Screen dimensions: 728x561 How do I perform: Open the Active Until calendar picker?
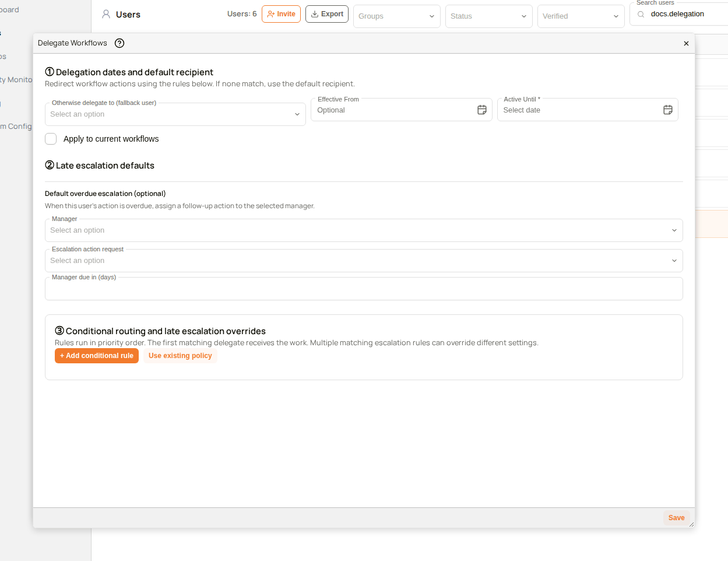[x=668, y=110]
